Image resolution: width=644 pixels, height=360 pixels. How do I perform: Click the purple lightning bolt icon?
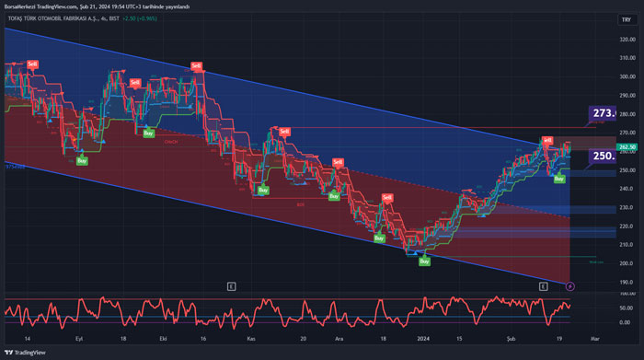point(570,286)
